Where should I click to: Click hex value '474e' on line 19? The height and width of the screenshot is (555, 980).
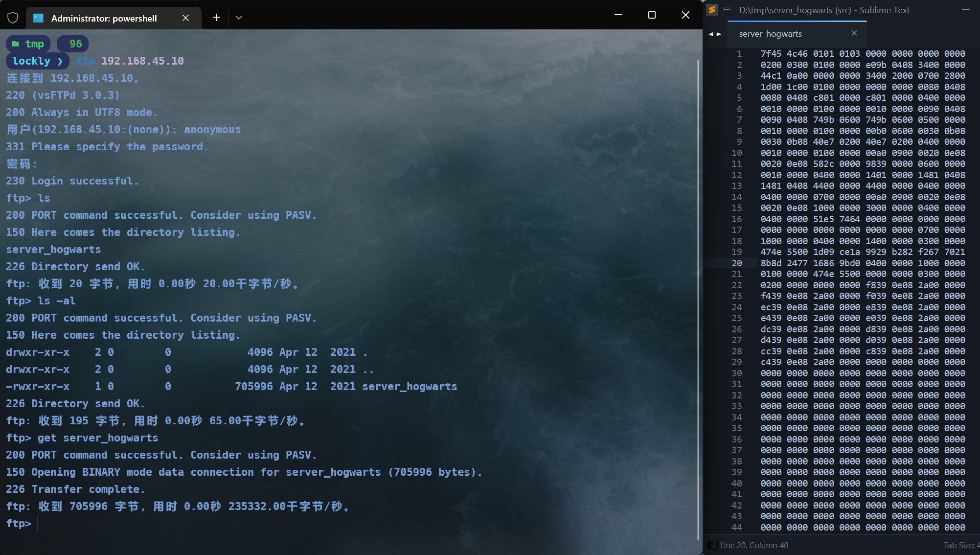(771, 252)
